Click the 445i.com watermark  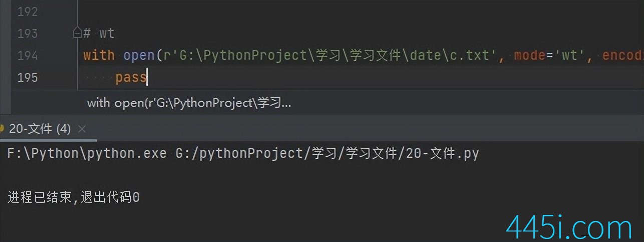click(569, 227)
